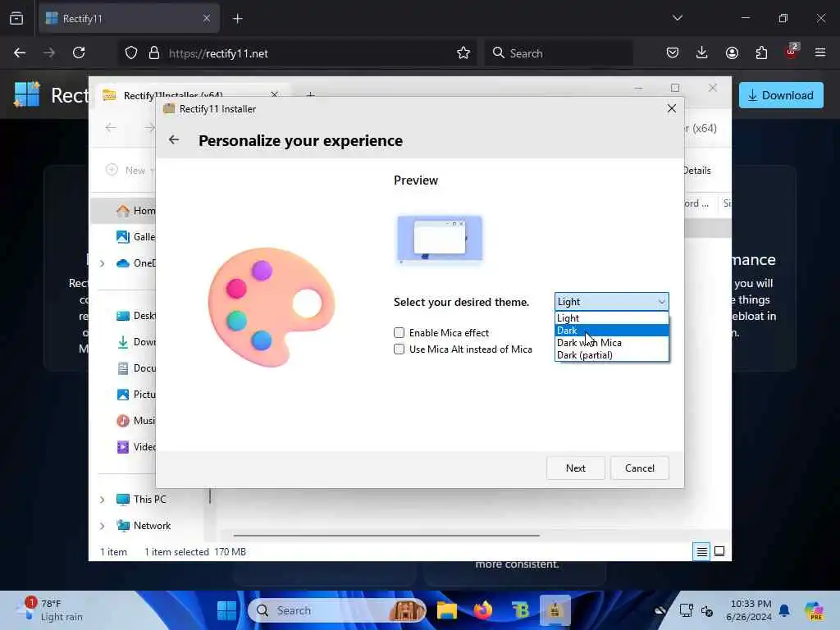
Task: Open Firefox downloads panel
Action: (702, 52)
